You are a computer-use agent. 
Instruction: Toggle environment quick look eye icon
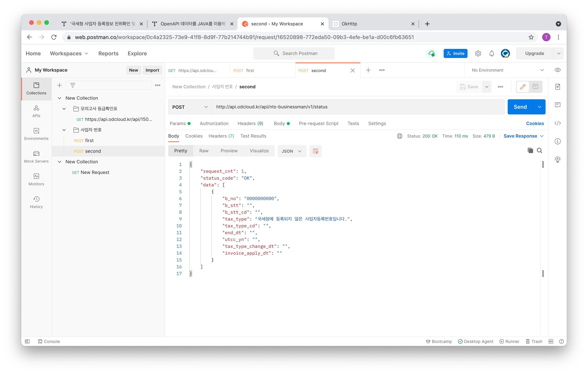pyautogui.click(x=558, y=70)
